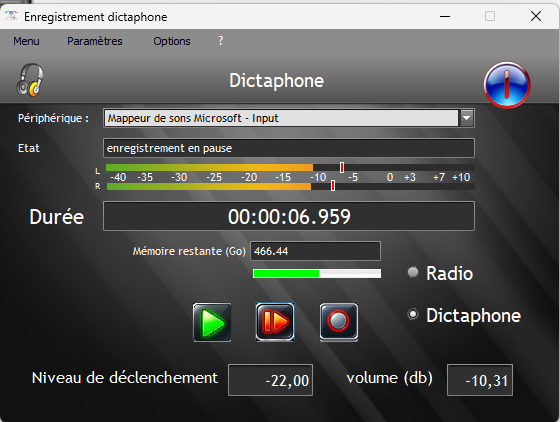Close the Enregistrement dictaphone window
The width and height of the screenshot is (560, 422).
(536, 16)
